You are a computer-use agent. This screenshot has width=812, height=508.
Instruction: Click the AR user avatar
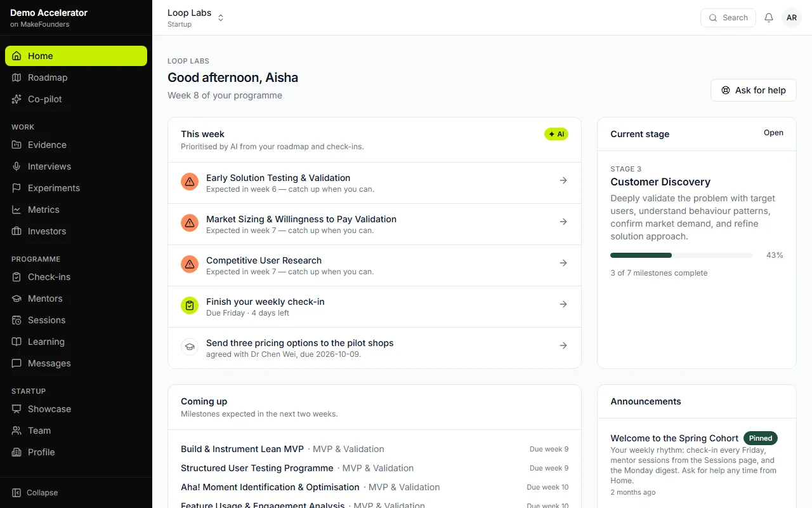point(792,18)
